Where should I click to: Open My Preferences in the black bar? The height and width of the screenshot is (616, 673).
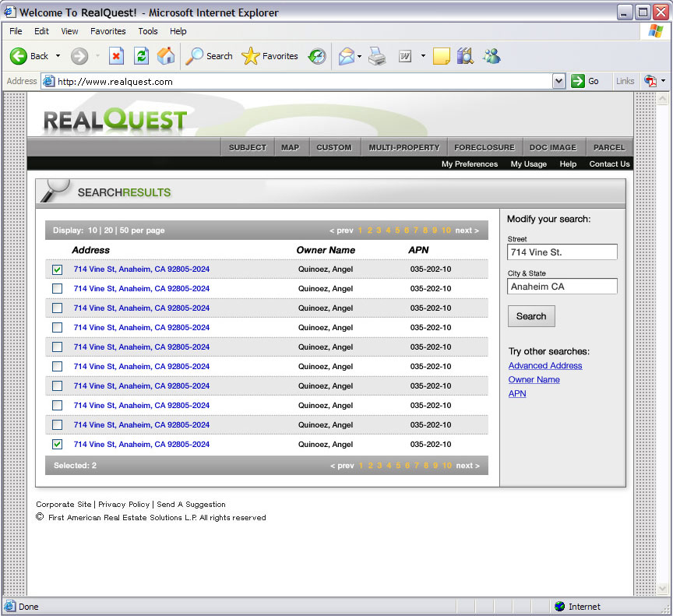coord(470,164)
